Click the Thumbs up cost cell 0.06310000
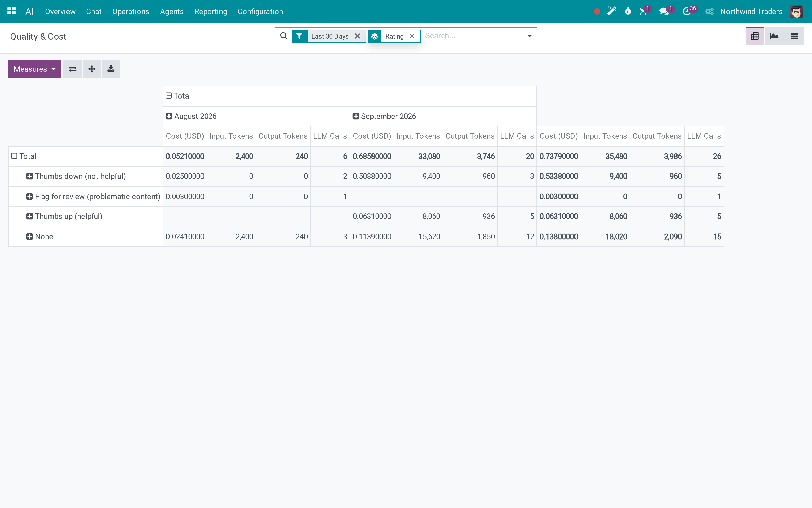 coord(372,216)
